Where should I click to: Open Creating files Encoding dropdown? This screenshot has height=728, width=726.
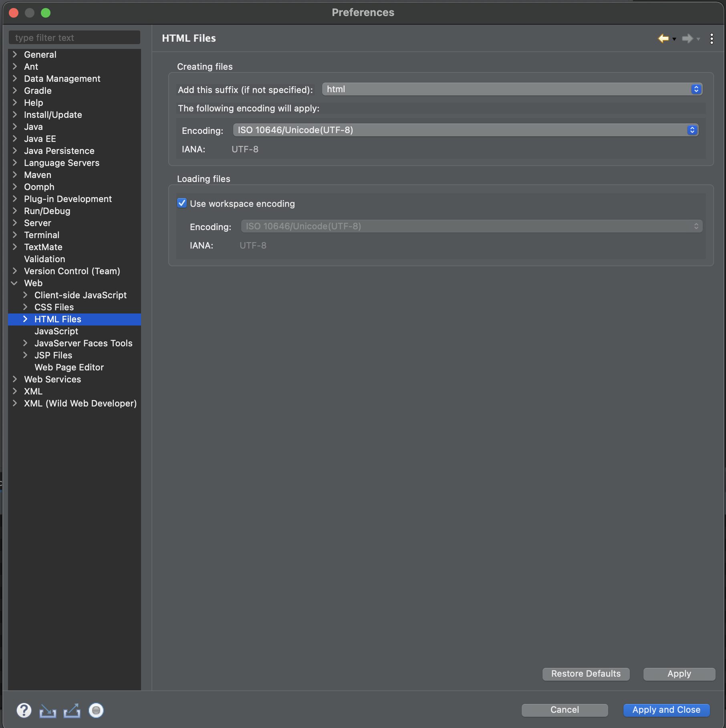466,130
